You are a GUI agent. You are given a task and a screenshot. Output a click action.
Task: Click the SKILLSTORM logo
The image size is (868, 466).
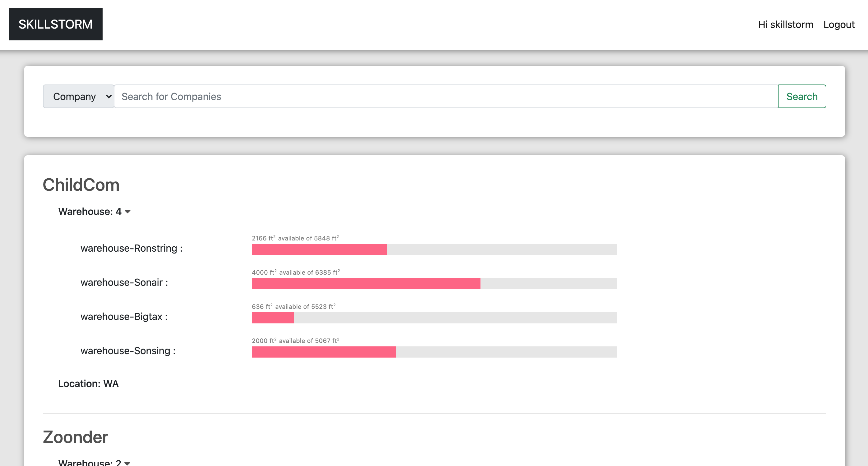coord(55,24)
